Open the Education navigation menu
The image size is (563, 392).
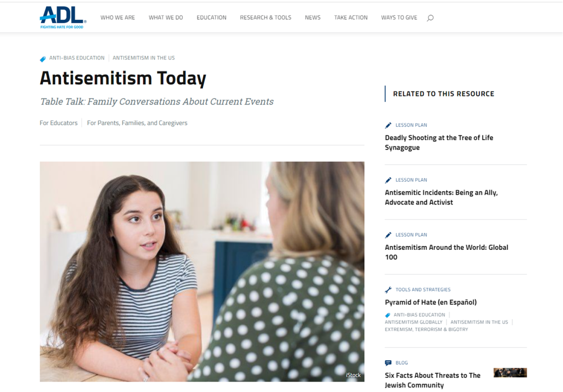pos(211,17)
